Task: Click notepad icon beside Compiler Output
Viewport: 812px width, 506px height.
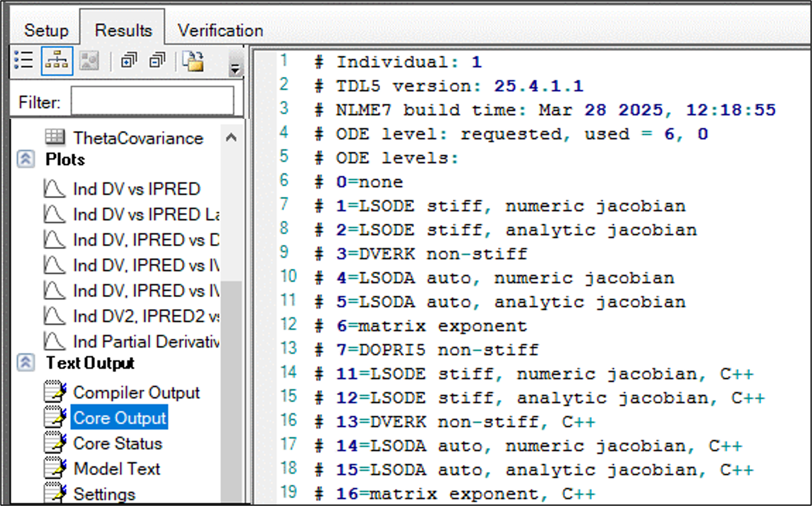Action: point(55,391)
